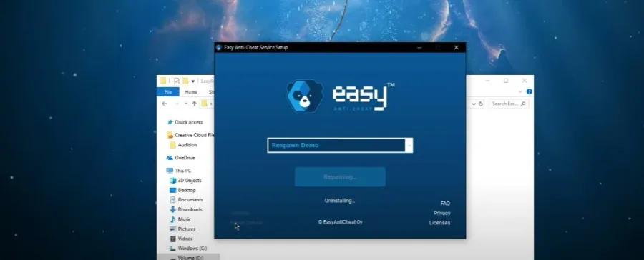Open the FAQ link
Image resolution: width=644 pixels, height=260 pixels.
(x=445, y=204)
